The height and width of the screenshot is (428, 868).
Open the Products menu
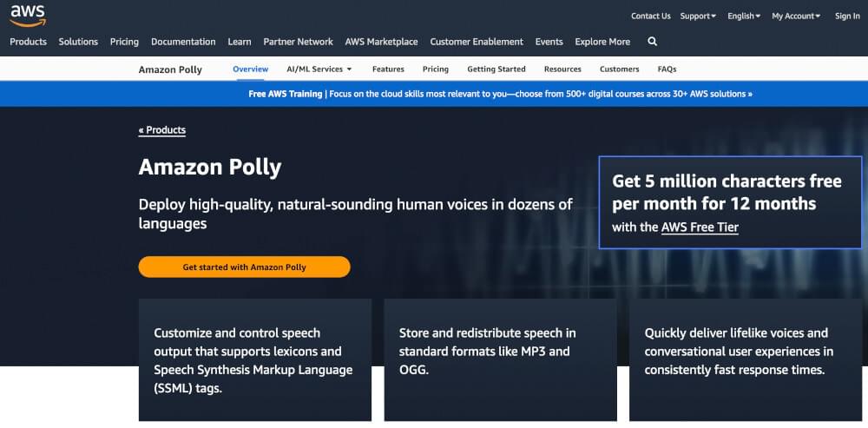29,42
